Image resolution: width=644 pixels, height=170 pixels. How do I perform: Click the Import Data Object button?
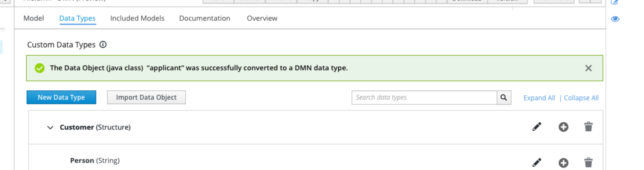[x=146, y=97]
